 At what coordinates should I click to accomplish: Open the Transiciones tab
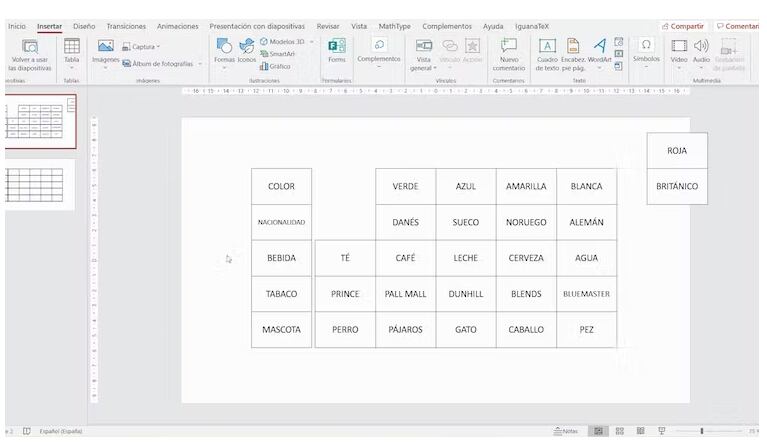[126, 26]
